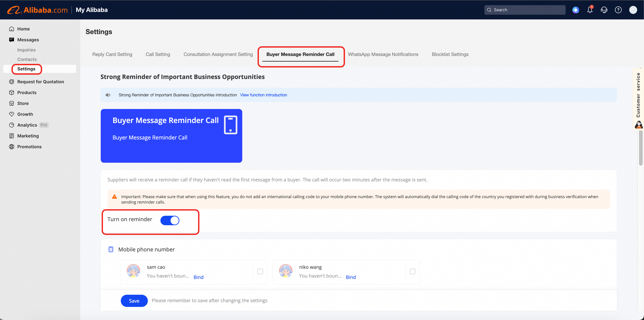Image resolution: width=644 pixels, height=320 pixels.
Task: Open Messages menu item
Action: (28, 39)
